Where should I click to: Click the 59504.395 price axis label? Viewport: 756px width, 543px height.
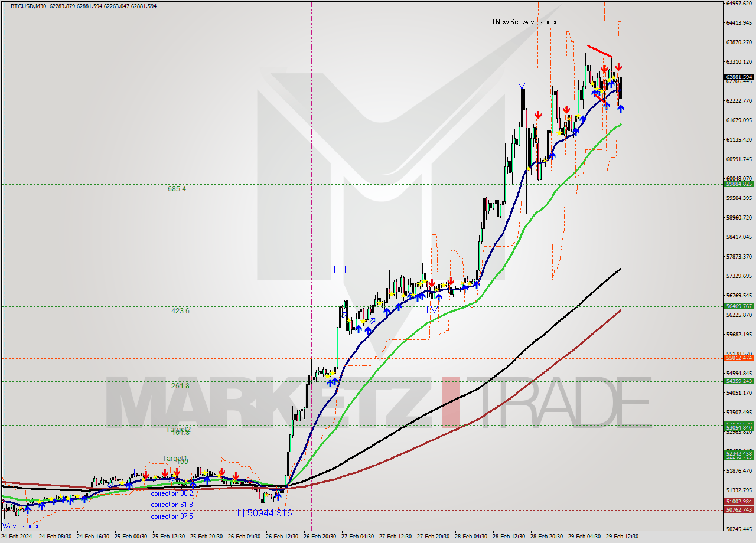[x=739, y=198]
